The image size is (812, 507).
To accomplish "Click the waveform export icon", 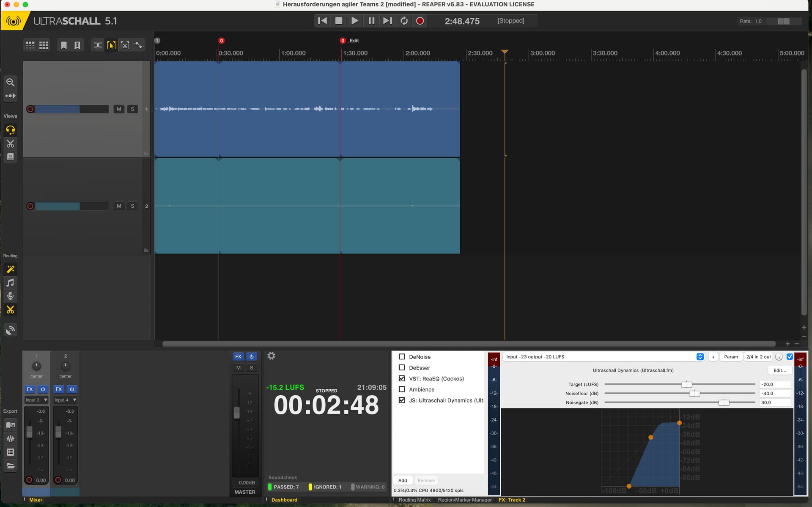I will click(11, 438).
